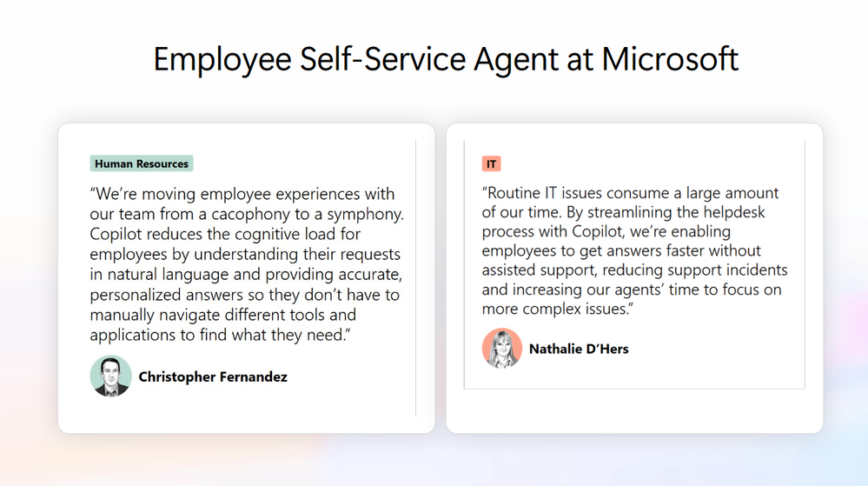Click Copilot in the IT quote
This screenshot has height=486, width=868.
598,231
